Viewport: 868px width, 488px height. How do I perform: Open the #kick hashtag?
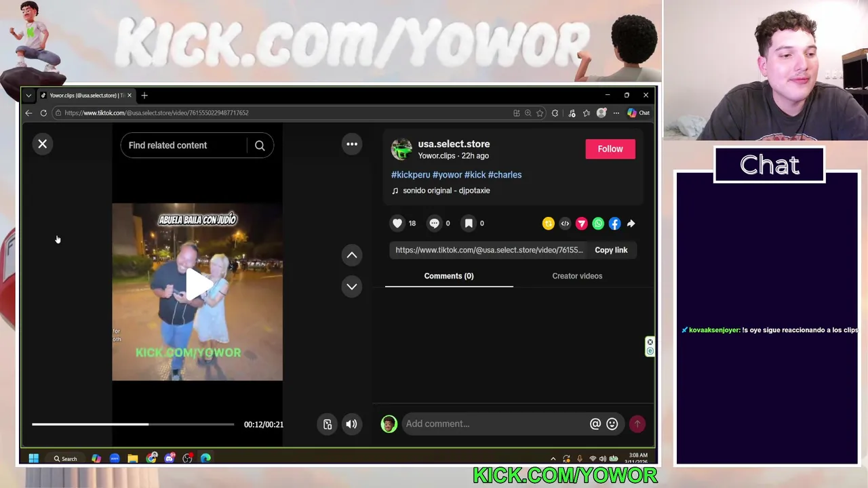tap(475, 175)
